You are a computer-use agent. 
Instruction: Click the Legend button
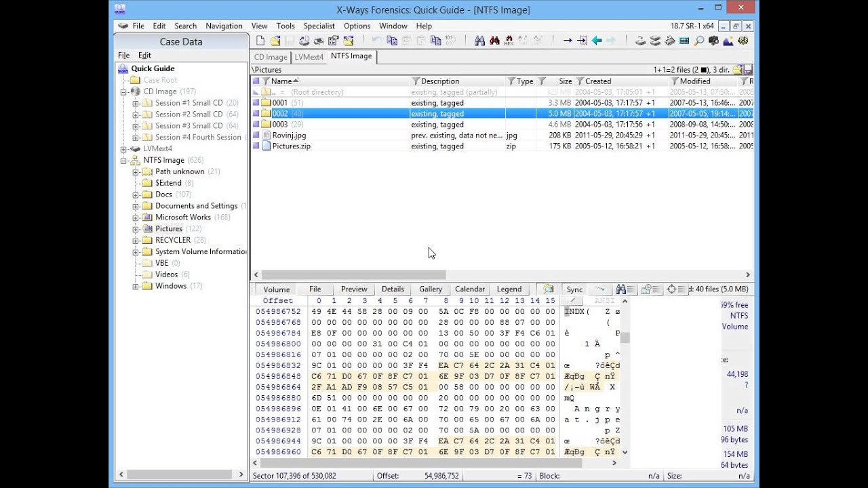pos(509,289)
